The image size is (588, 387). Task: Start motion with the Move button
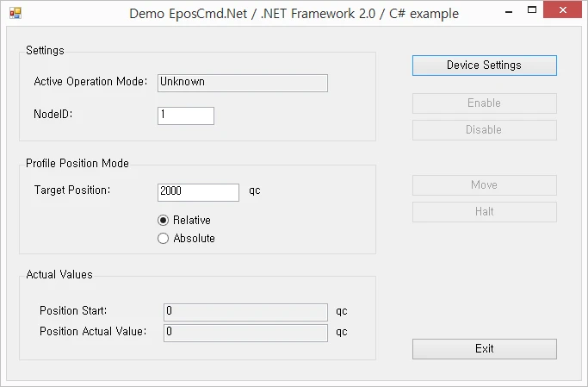(485, 185)
